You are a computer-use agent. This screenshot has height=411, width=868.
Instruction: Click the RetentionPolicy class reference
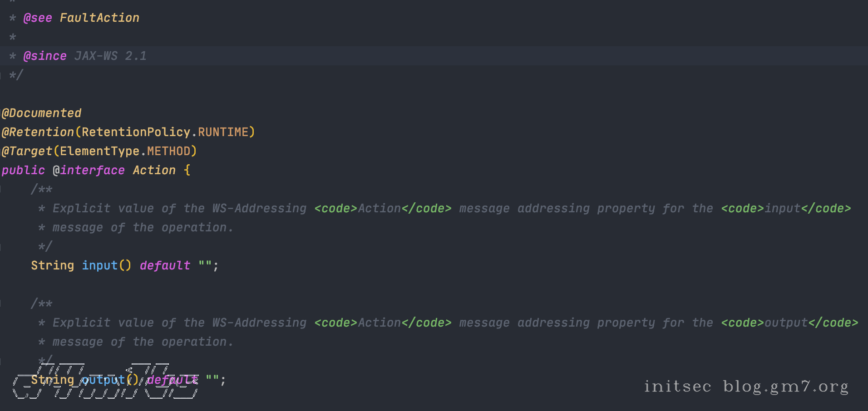(x=136, y=132)
